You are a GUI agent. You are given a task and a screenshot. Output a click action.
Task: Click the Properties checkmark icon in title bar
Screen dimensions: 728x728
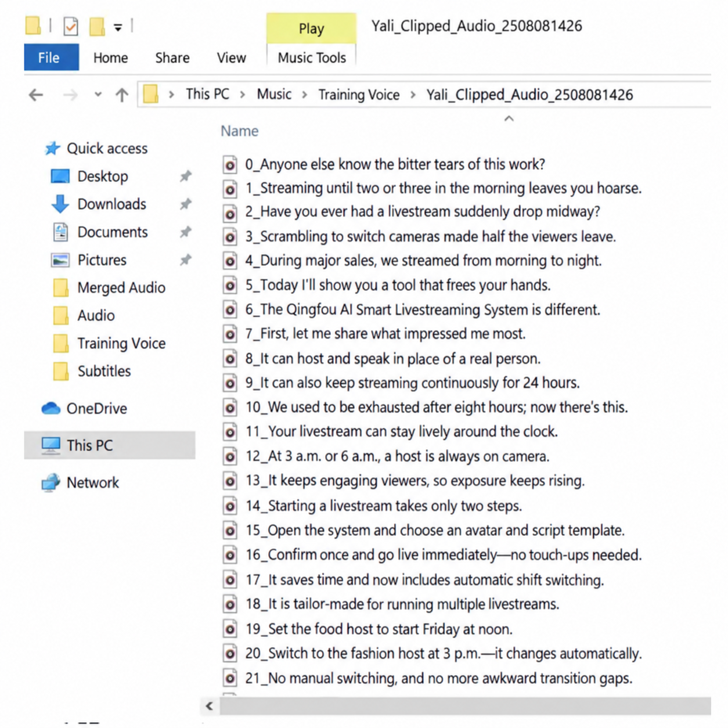coord(70,26)
